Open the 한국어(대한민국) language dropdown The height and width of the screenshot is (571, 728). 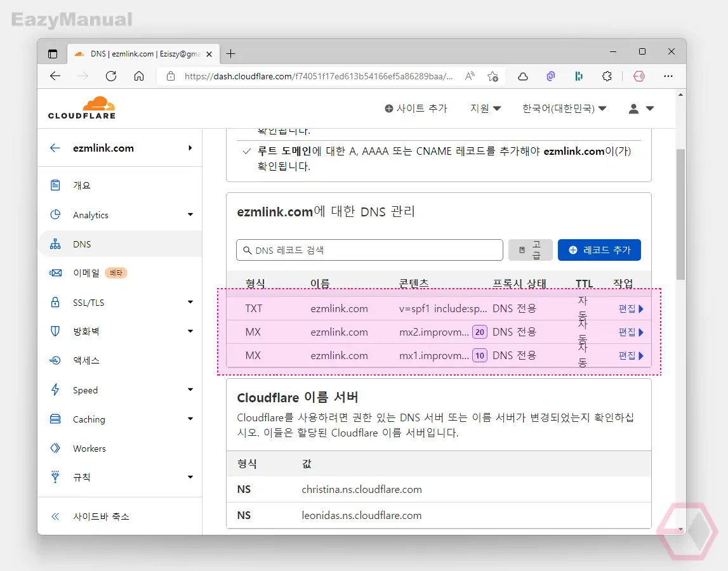(x=564, y=108)
